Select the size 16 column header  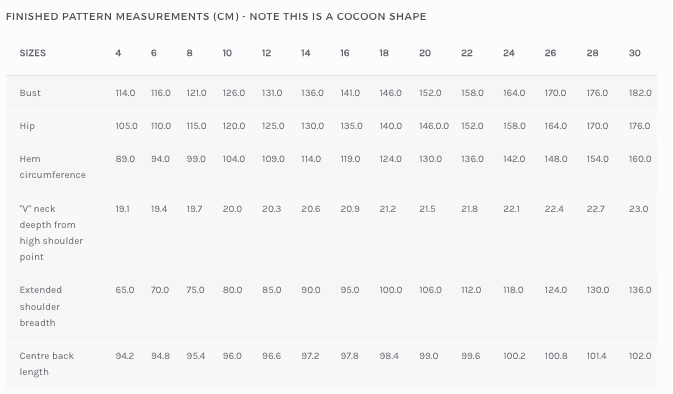[x=345, y=53]
